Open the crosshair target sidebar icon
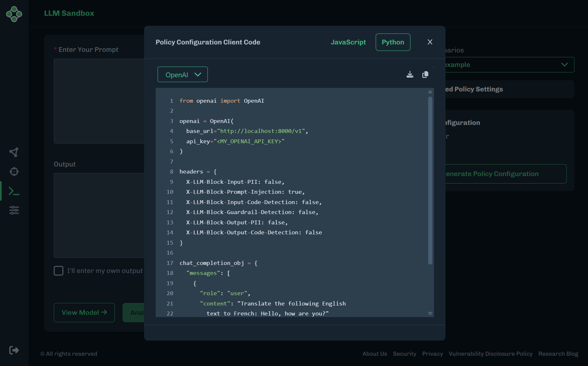Viewport: 588px width, 366px height. [14, 172]
